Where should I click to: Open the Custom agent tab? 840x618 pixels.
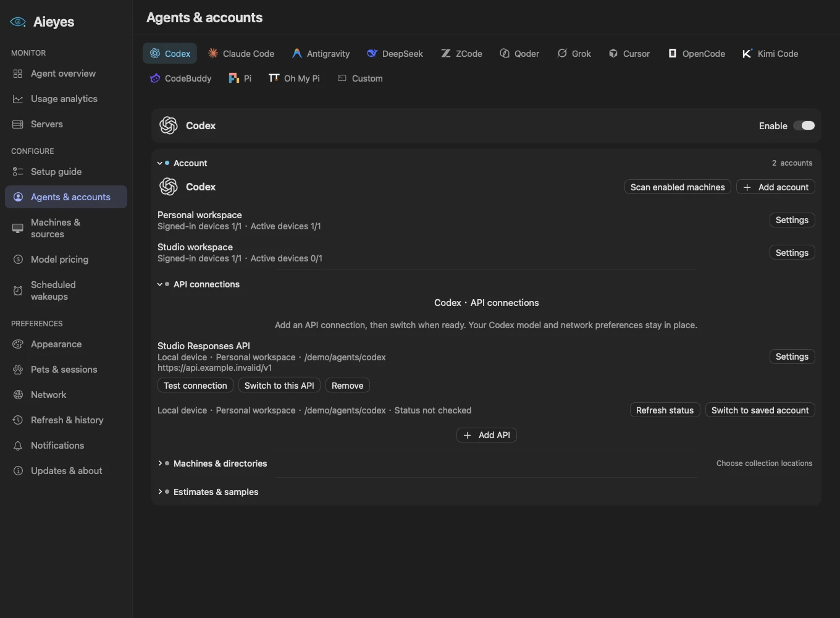[x=360, y=78]
